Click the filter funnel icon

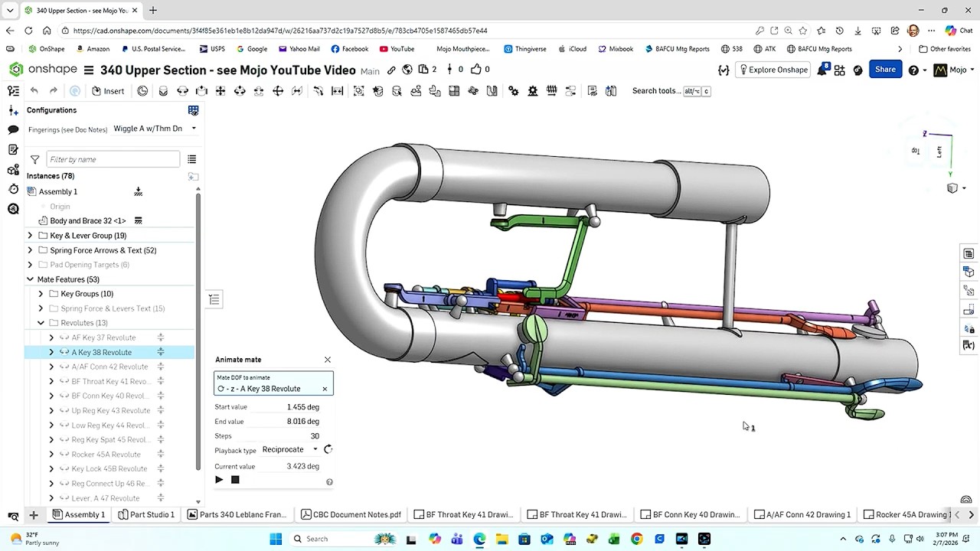click(34, 159)
